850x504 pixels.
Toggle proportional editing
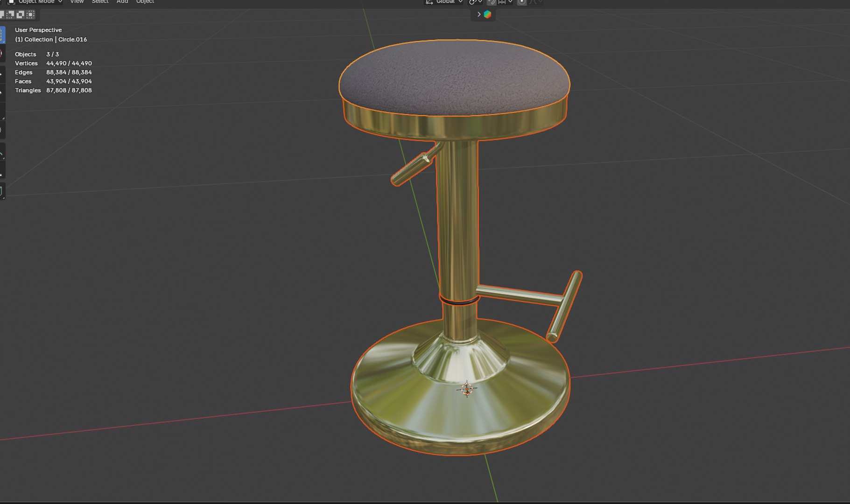[521, 2]
